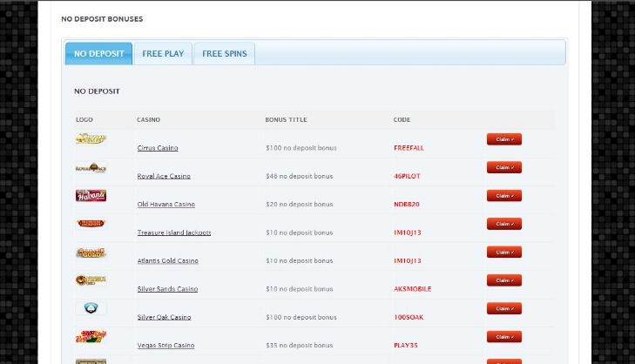Claim the Vegas Strip PLAY35 bonus
Viewport: 635px width, 364px height.
click(504, 336)
